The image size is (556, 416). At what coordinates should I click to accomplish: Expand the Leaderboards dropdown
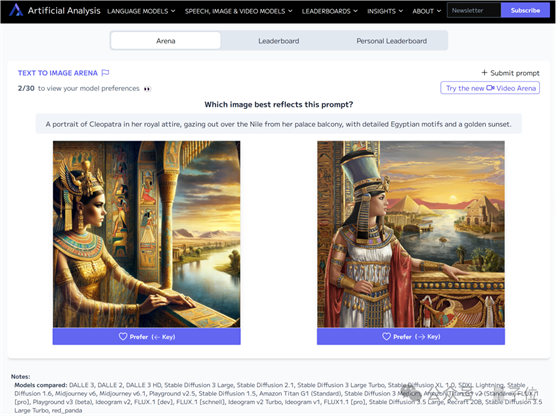(330, 11)
